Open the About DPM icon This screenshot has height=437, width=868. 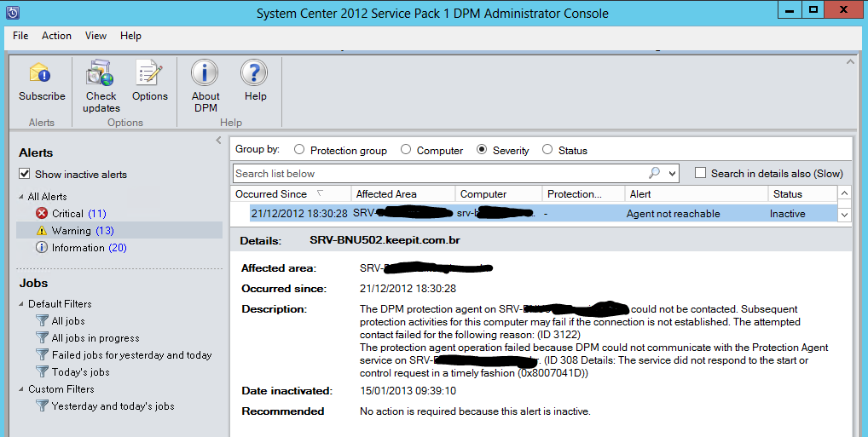[x=205, y=74]
